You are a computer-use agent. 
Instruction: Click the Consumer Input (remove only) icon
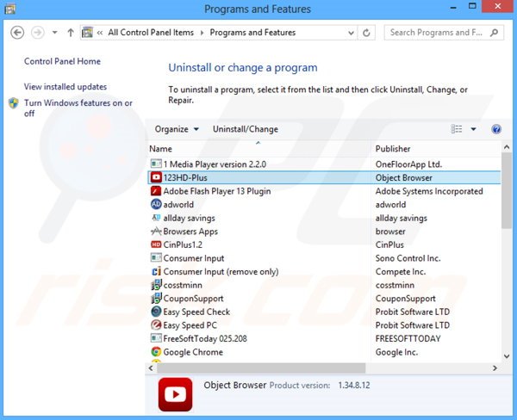click(x=156, y=271)
